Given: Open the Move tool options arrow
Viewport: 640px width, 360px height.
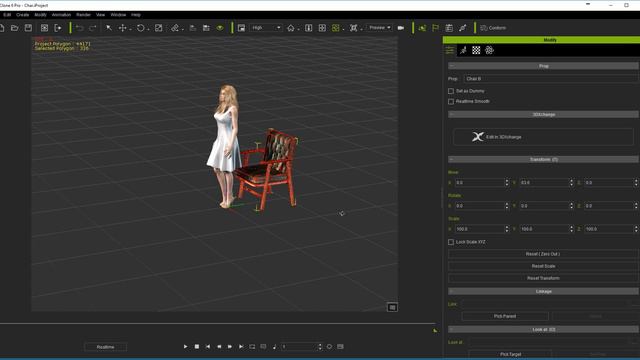Looking at the screenshot, I should coord(130,29).
